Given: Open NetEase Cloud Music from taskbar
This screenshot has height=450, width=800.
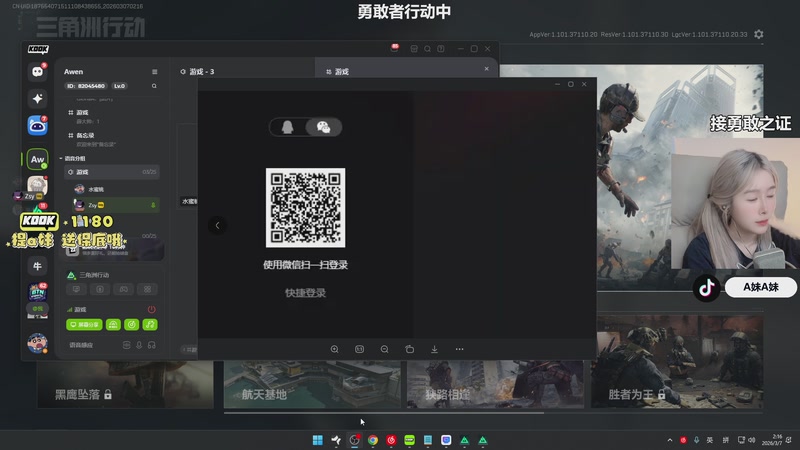Looking at the screenshot, I should (391, 440).
